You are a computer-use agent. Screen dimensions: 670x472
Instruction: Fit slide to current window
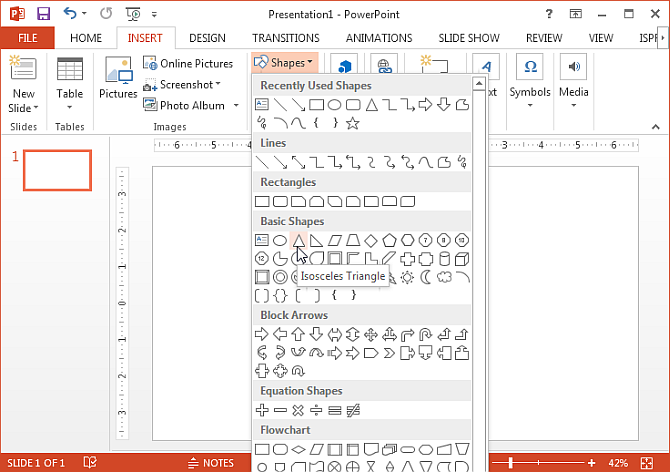(x=647, y=463)
